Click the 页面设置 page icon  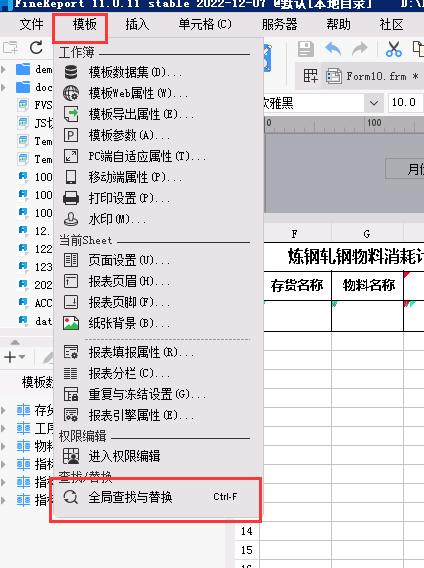[71, 260]
